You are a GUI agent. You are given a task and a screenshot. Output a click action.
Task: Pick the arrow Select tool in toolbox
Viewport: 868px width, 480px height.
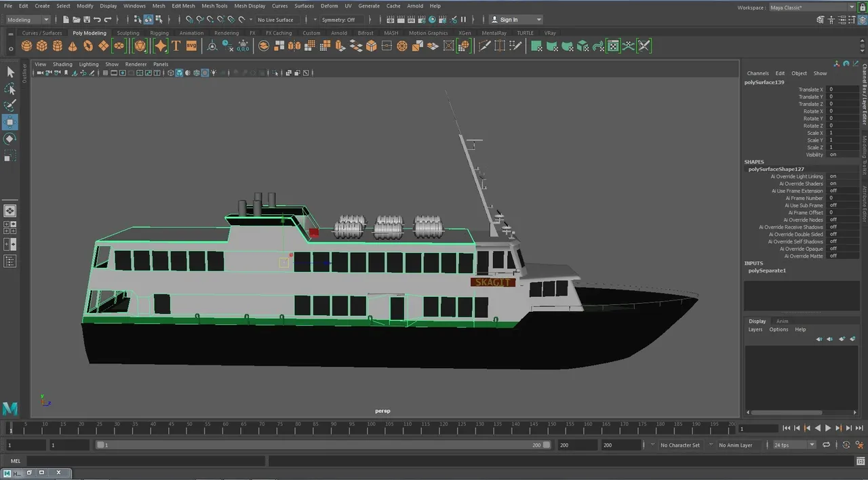click(x=10, y=72)
